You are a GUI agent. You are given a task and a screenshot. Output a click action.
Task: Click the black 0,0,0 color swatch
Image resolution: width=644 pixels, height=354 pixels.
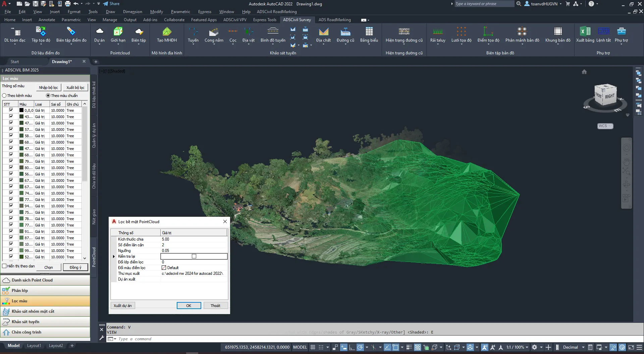coord(21,110)
